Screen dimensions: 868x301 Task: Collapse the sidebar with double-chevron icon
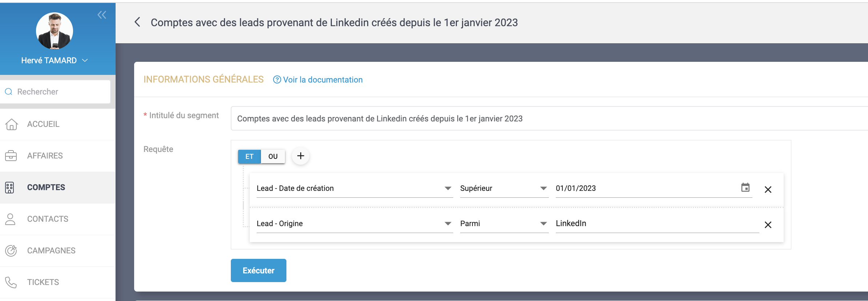[x=102, y=15]
